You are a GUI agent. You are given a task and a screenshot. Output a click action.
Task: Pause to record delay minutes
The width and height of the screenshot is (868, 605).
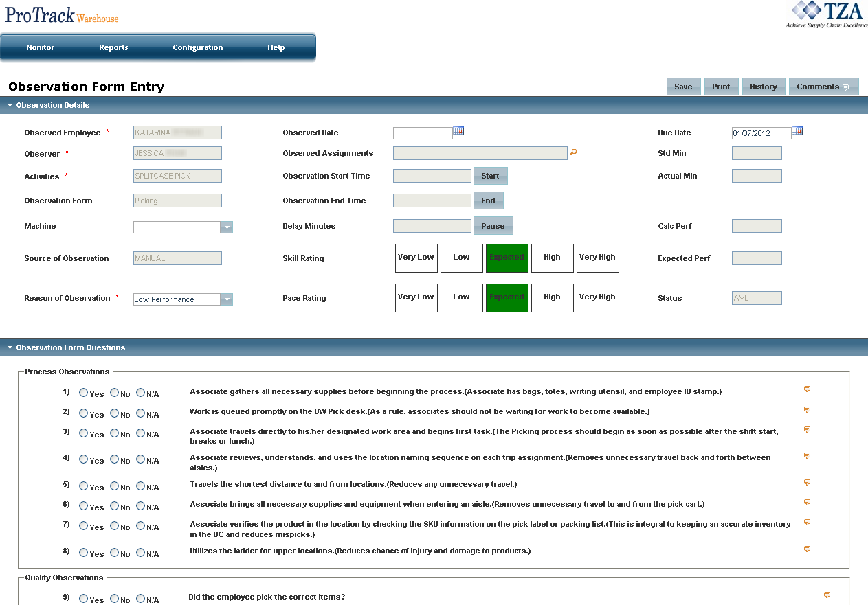coord(493,226)
